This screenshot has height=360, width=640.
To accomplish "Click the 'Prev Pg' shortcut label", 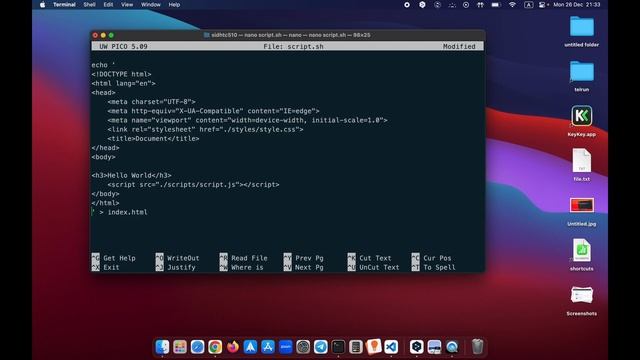I will tap(309, 258).
